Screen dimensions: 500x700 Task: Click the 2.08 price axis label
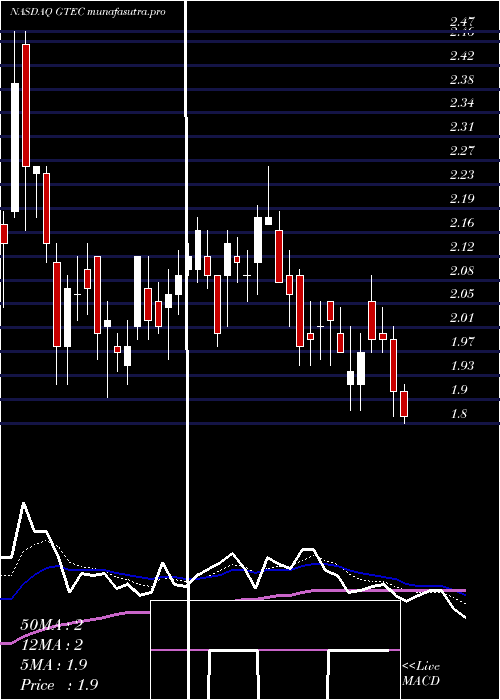click(462, 271)
